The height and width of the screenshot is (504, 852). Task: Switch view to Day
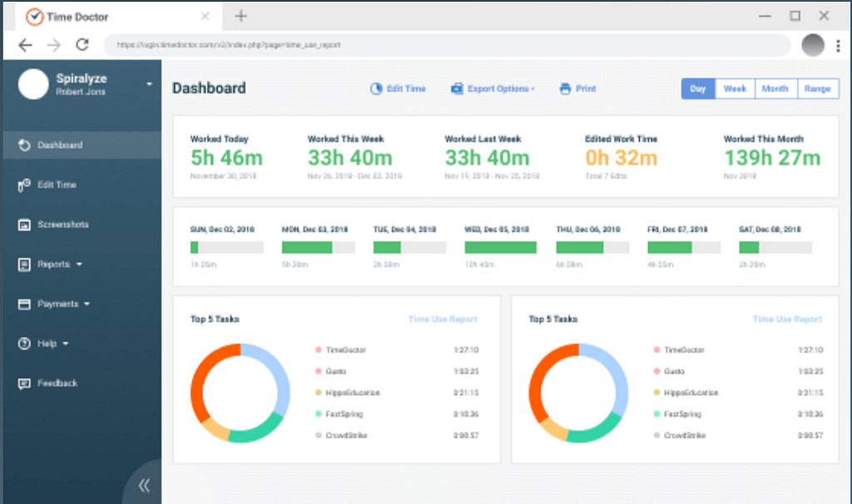coord(698,88)
